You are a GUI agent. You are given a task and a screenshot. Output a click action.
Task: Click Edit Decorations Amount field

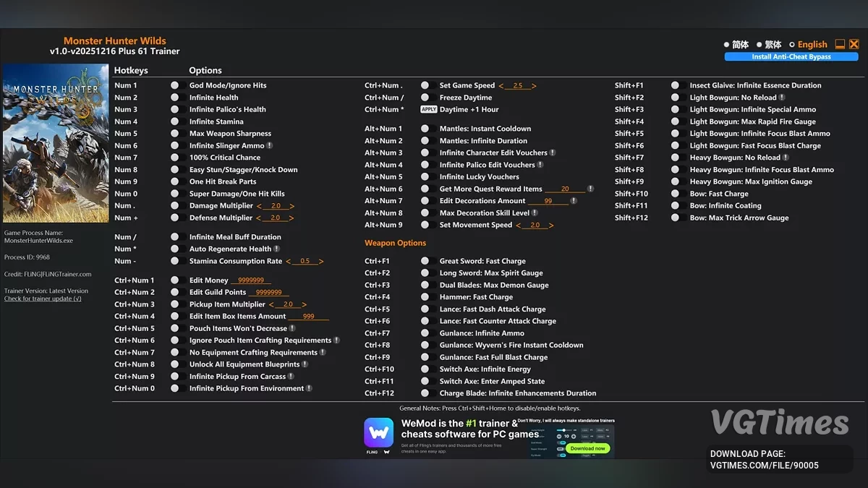click(x=548, y=201)
